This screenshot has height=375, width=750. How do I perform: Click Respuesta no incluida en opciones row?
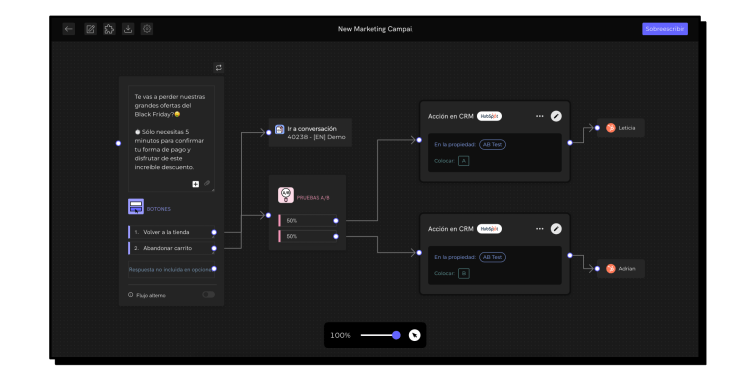point(171,269)
